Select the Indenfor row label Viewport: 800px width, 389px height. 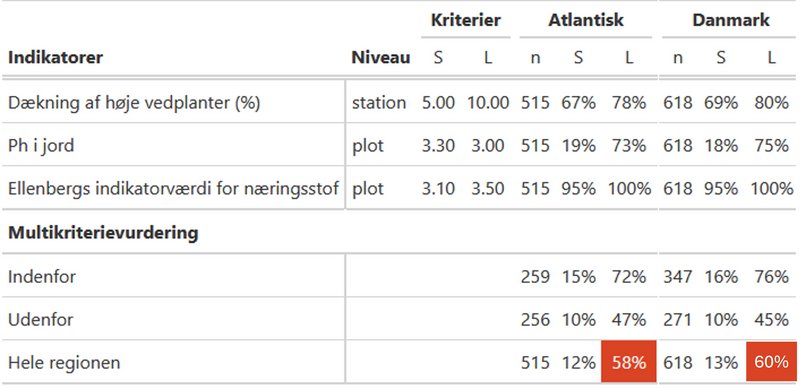pyautogui.click(x=42, y=277)
